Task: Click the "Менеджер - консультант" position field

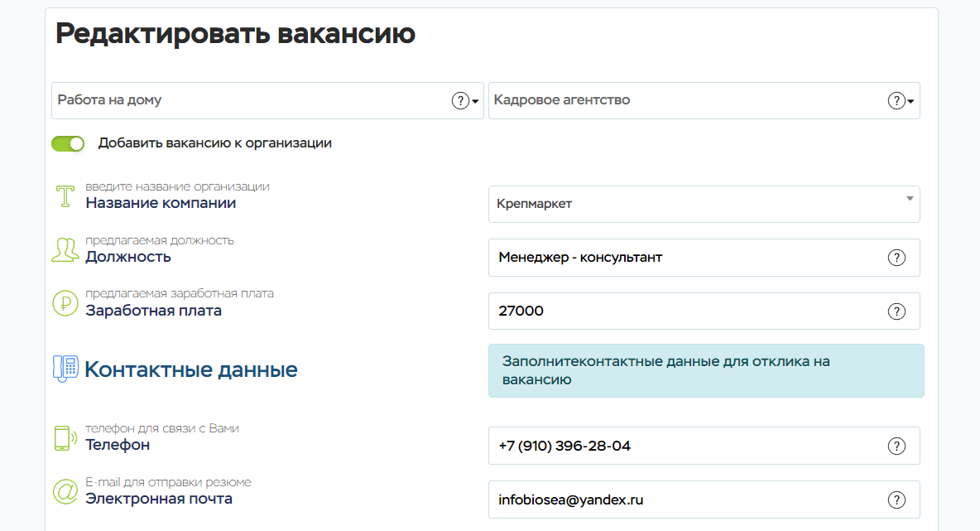Action: click(x=687, y=258)
